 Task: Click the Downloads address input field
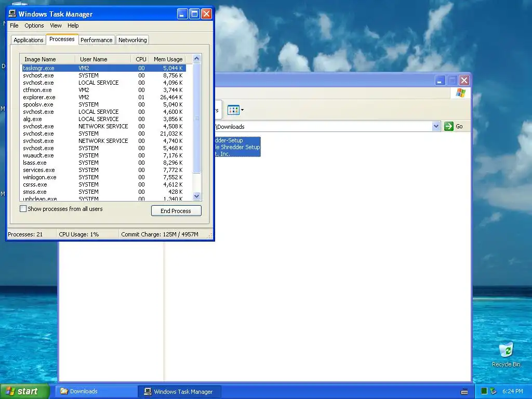[323, 126]
